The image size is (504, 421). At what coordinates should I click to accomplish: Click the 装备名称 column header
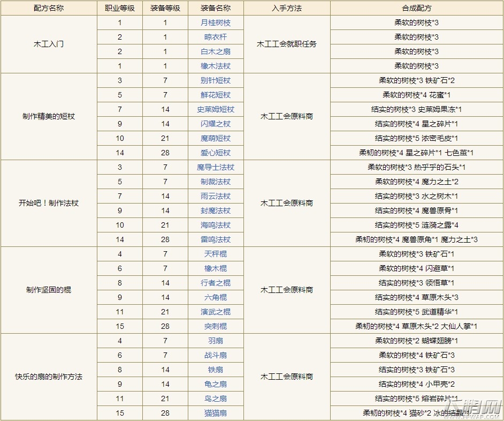click(x=216, y=9)
